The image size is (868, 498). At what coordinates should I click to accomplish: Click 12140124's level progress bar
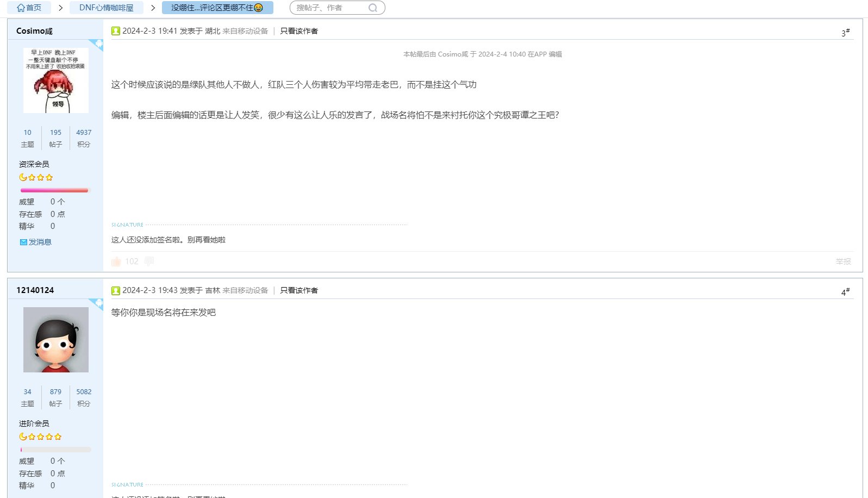(x=55, y=450)
